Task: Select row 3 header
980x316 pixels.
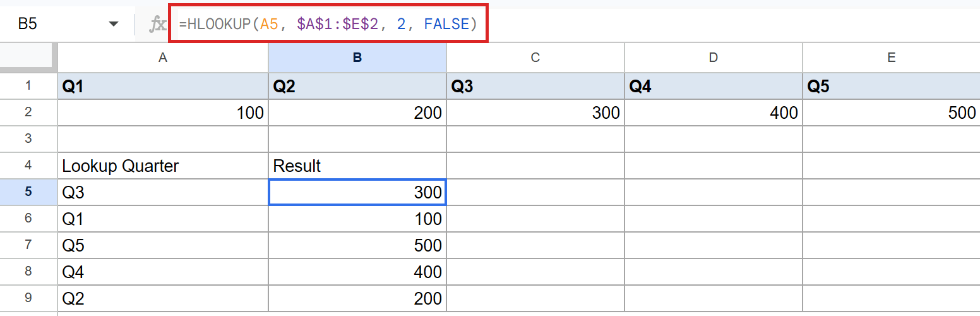Action: pyautogui.click(x=28, y=138)
